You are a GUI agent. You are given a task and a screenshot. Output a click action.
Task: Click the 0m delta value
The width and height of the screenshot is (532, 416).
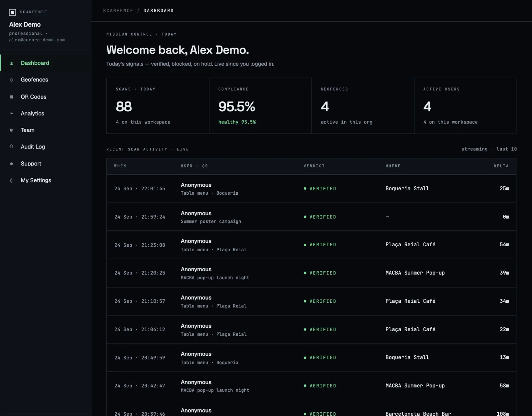(x=506, y=217)
